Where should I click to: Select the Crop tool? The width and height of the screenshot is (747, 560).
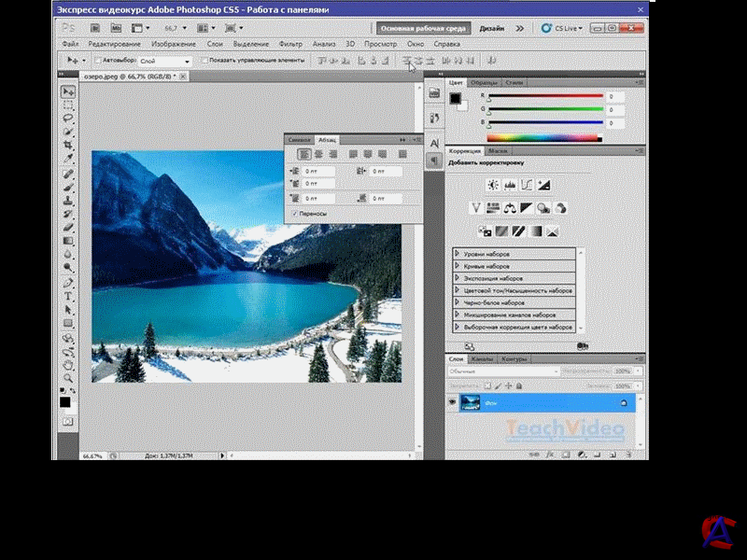click(x=68, y=146)
